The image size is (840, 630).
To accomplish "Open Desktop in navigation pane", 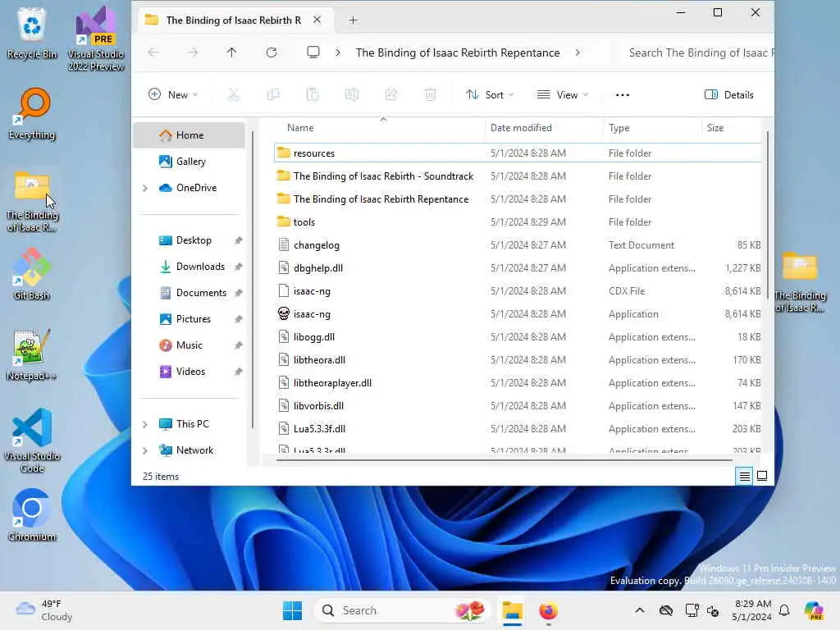I will tap(189, 240).
